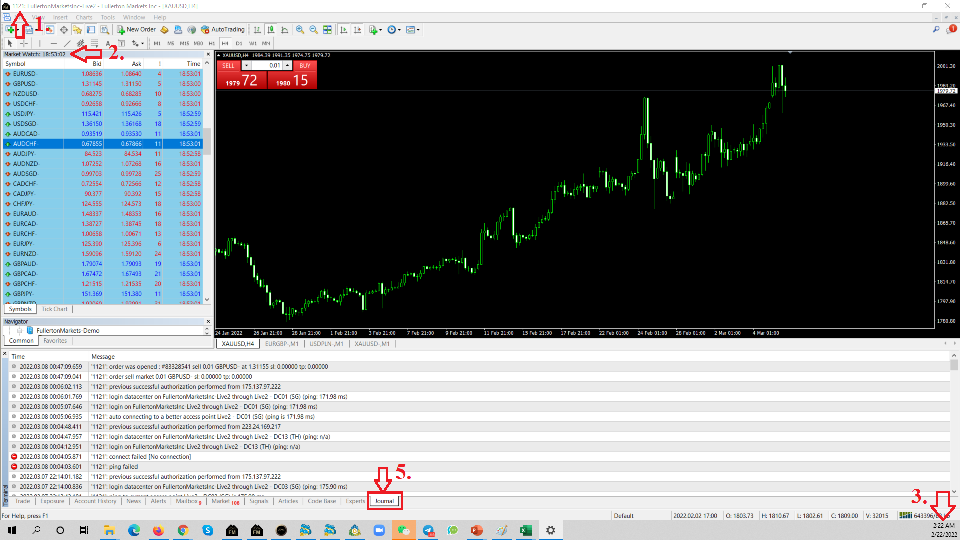Open the Account History terminal tab
The width and height of the screenshot is (960, 540).
tap(95, 501)
